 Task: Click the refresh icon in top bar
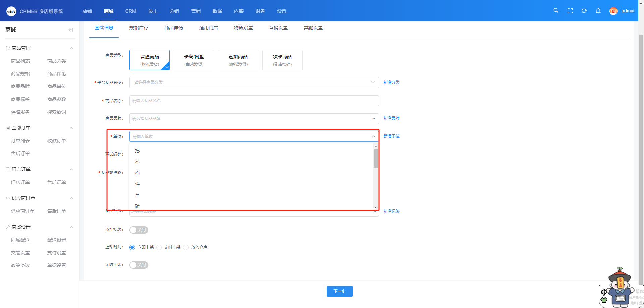point(584,11)
